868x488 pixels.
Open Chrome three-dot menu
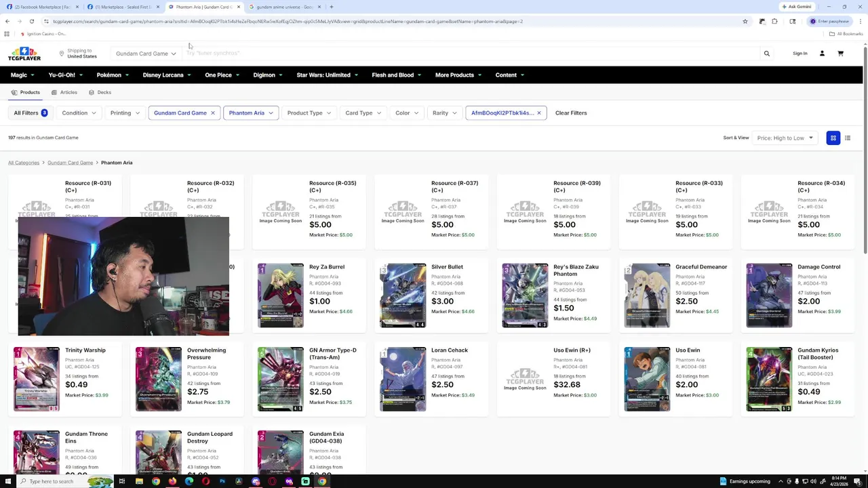pyautogui.click(x=861, y=22)
